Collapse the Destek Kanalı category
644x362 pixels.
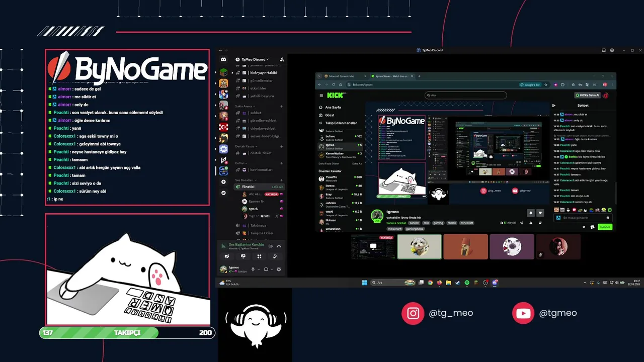point(247,146)
